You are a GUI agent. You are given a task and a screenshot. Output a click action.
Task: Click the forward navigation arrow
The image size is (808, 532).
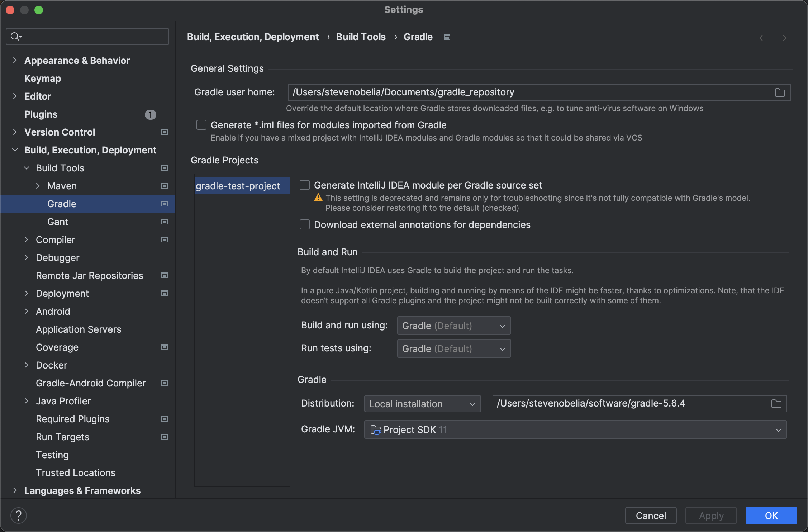(782, 38)
